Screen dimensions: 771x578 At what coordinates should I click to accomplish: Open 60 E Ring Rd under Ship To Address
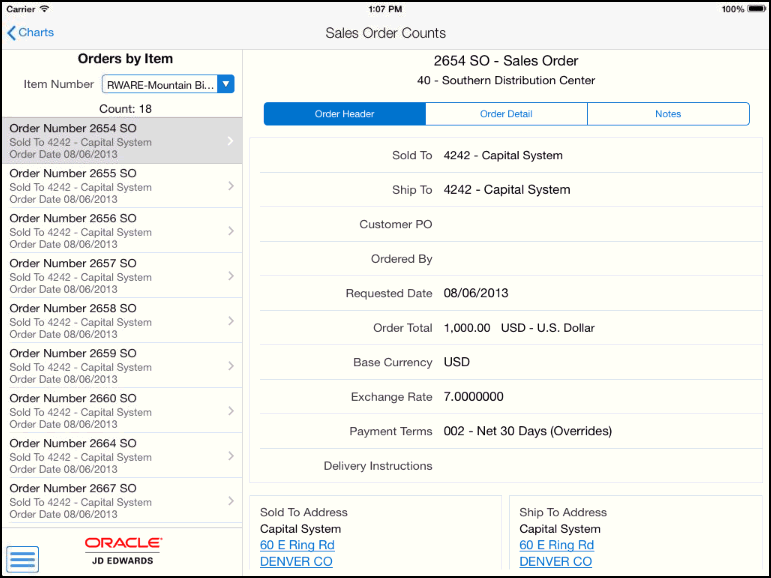point(557,545)
